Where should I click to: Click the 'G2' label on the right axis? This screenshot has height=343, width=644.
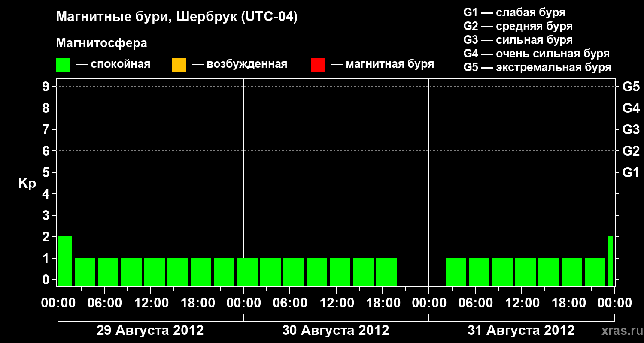pos(631,151)
